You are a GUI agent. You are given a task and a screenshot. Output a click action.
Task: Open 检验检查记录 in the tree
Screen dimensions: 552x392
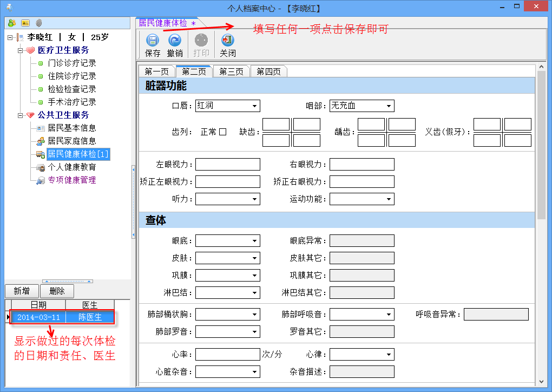72,89
